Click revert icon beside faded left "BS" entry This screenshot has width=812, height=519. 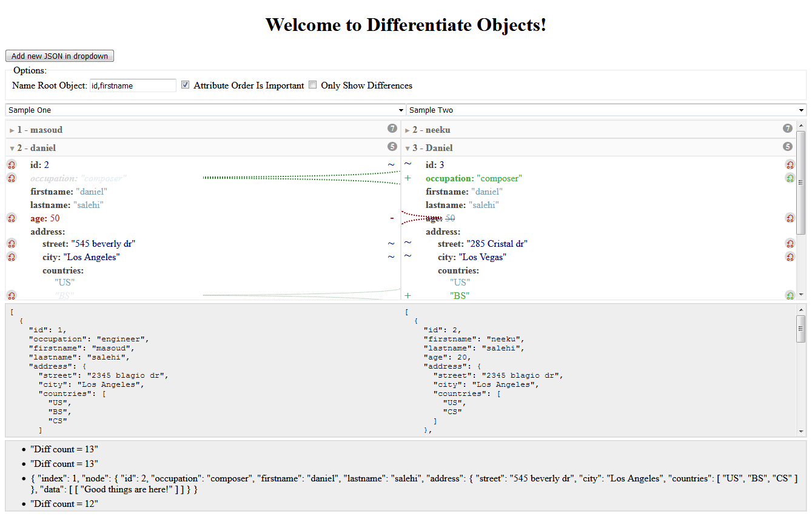click(12, 296)
